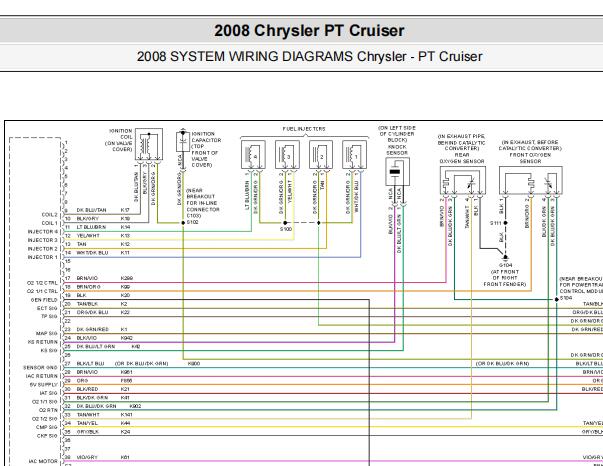This screenshot has width=603, height=466.
Task: Click circuit code 'K902'
Action: [x=135, y=406]
